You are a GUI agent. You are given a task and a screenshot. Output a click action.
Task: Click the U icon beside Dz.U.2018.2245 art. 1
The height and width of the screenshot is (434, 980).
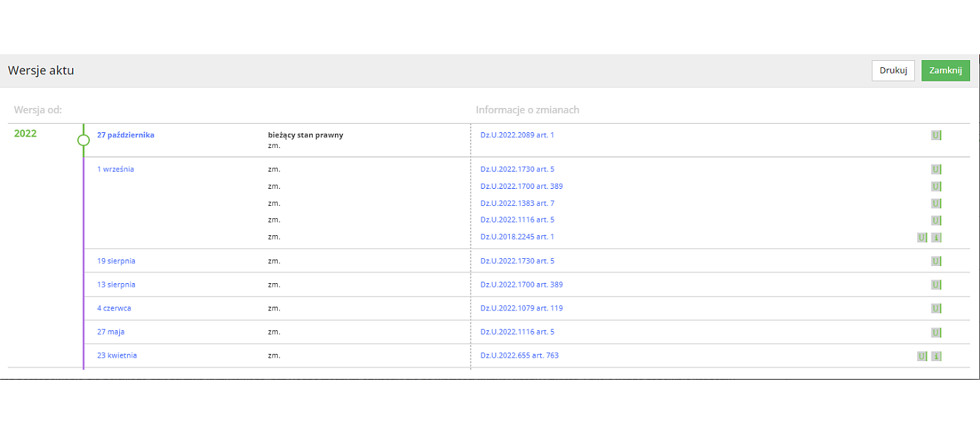click(922, 237)
